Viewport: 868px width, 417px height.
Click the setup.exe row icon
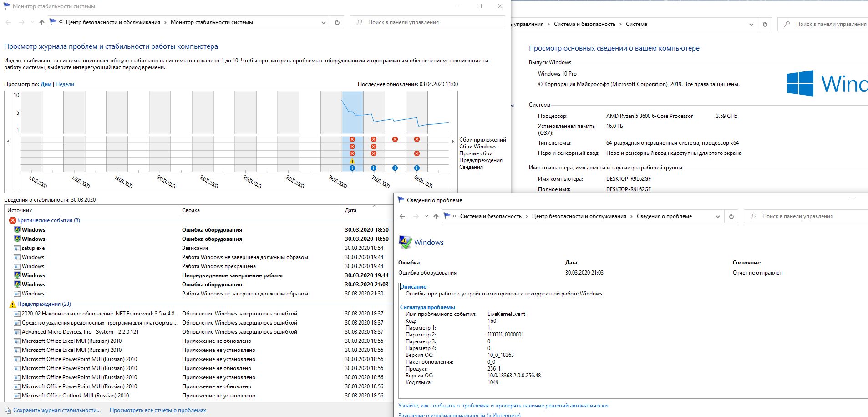tap(17, 248)
